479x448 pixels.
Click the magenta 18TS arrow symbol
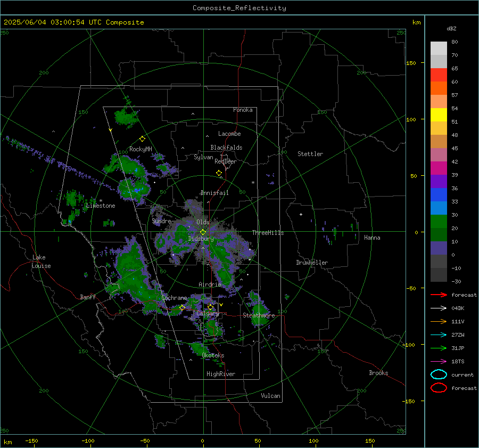[439, 362]
